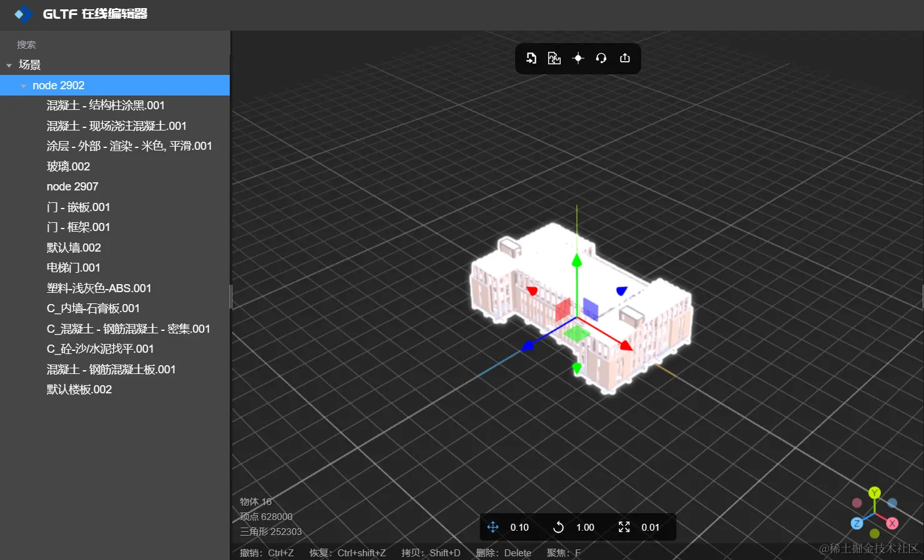Select C_内墙-石膏板.001 in tree
The height and width of the screenshot is (560, 924).
(x=115, y=308)
